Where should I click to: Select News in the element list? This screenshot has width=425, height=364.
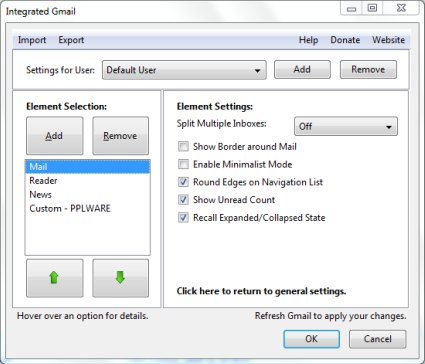[x=88, y=194]
